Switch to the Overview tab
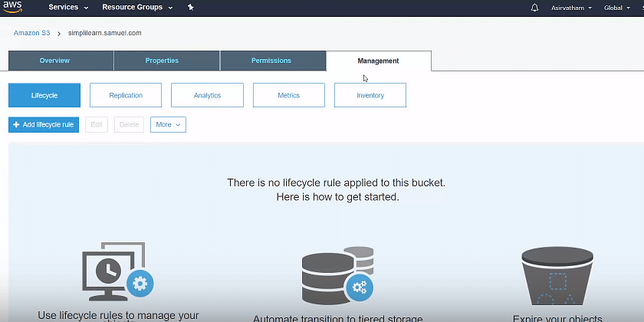 pos(61,61)
